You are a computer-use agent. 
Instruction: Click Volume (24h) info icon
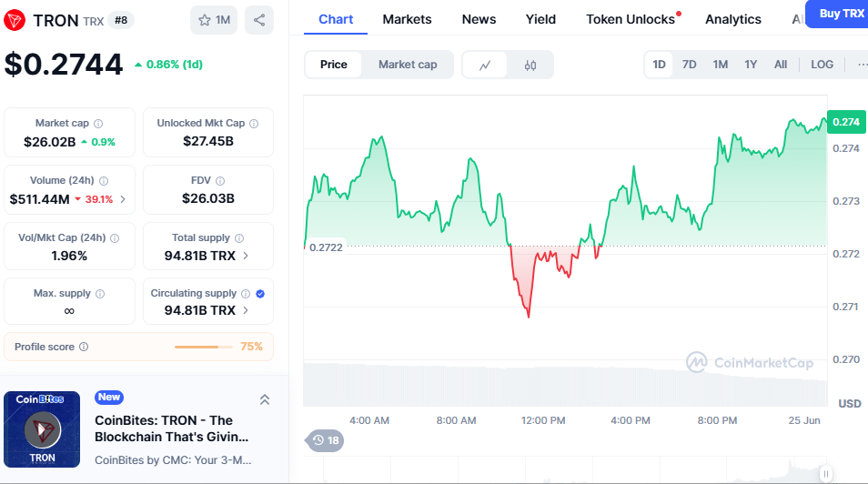point(104,180)
